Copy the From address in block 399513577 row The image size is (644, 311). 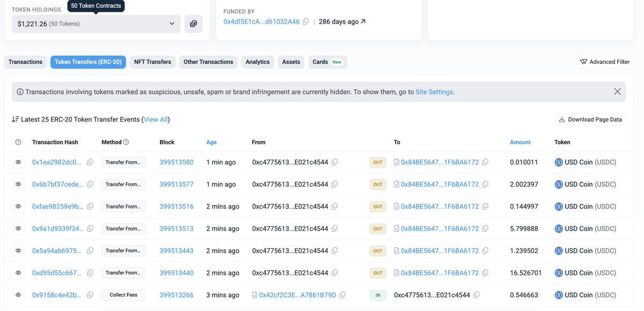pyautogui.click(x=334, y=184)
